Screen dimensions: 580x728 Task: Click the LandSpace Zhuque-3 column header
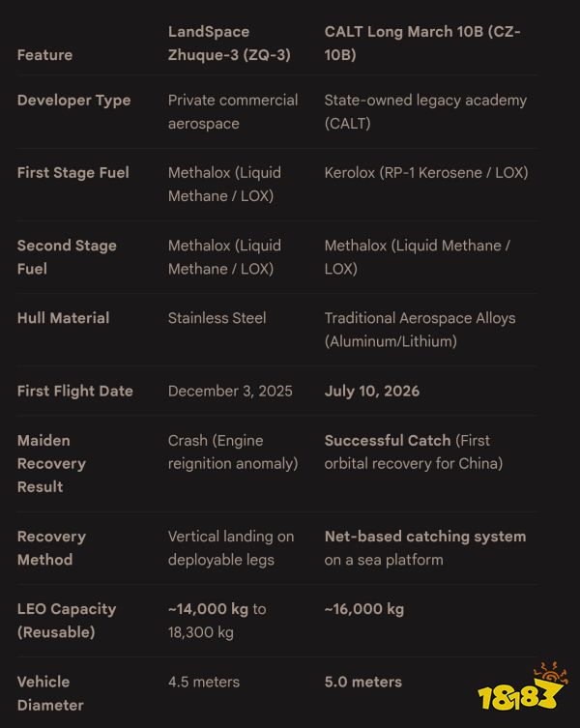point(229,44)
